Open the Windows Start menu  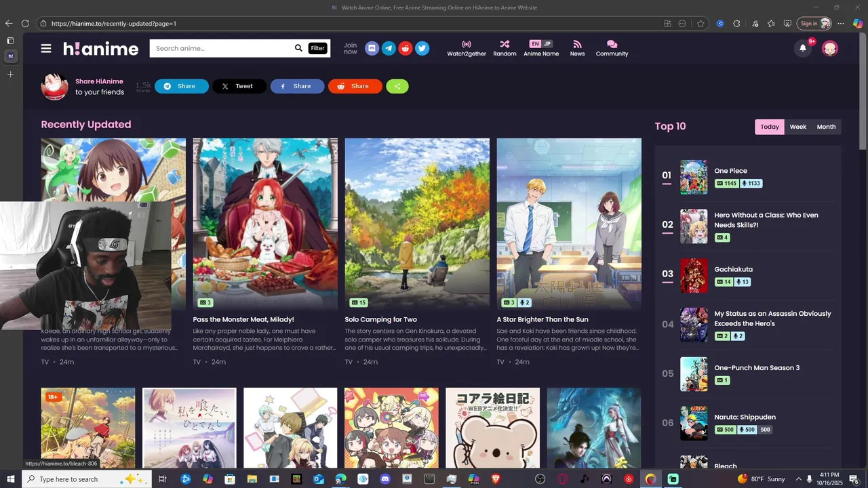(x=11, y=479)
